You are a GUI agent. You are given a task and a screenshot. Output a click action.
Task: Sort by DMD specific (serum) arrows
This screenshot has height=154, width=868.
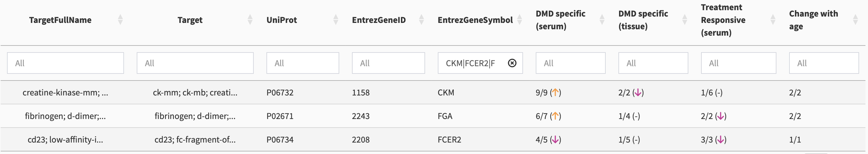click(602, 20)
